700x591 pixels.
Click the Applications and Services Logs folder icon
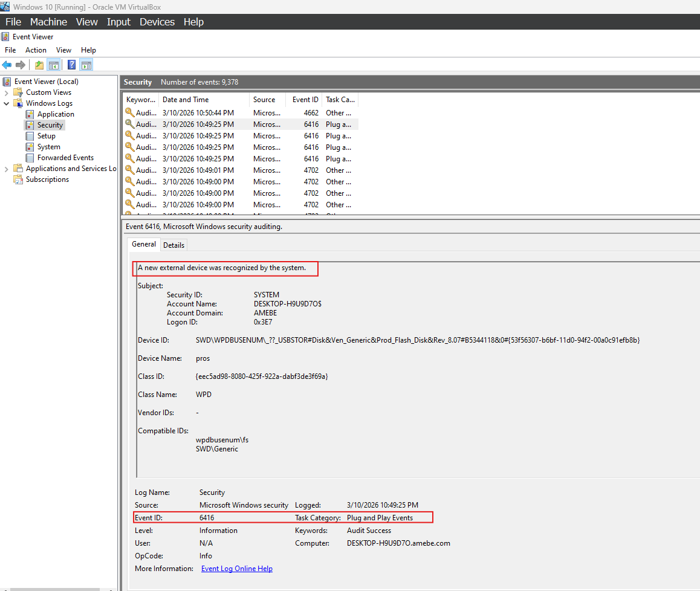pos(18,168)
